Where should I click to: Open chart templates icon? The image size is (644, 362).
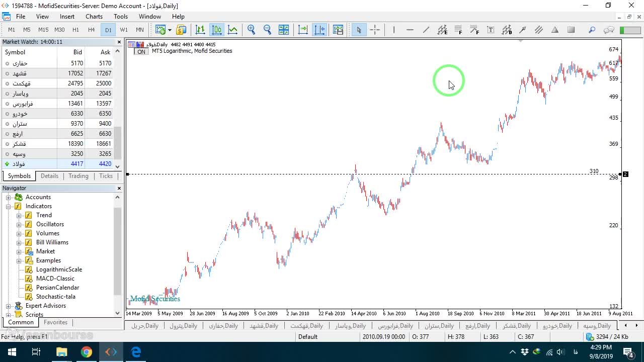[x=338, y=30]
